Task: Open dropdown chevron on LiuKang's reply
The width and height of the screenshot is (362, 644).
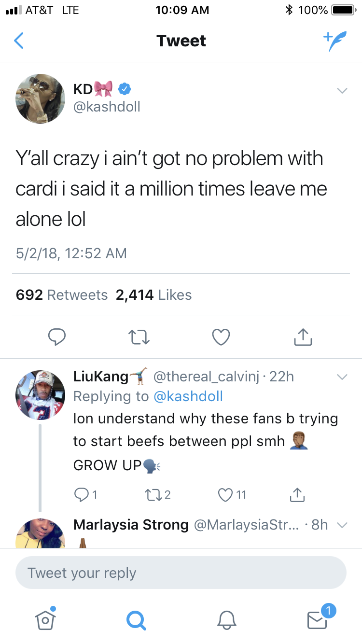Action: tap(342, 377)
